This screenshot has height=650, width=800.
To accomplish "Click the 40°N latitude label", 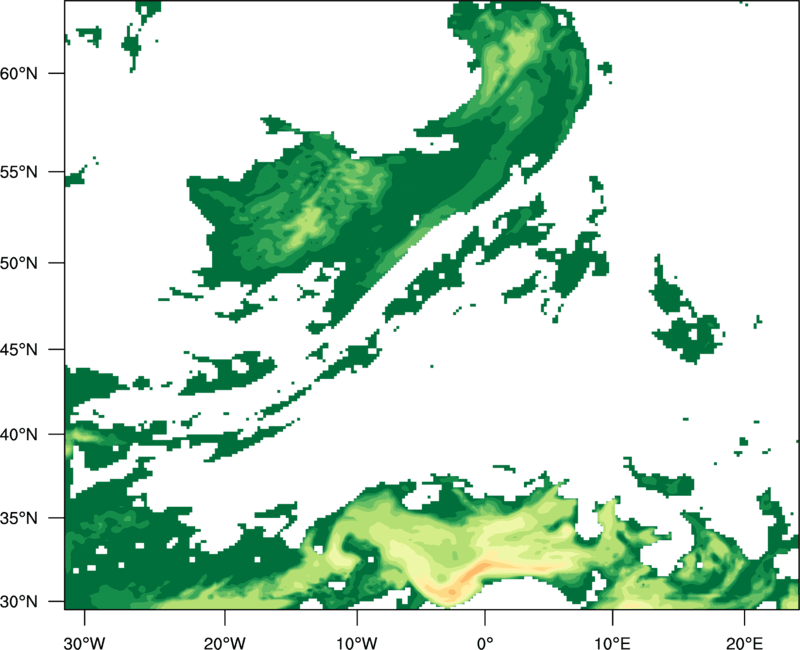I will [x=19, y=435].
